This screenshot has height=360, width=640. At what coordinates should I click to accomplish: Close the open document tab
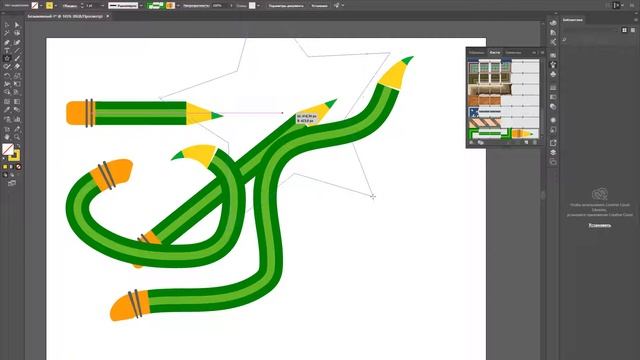[108, 16]
